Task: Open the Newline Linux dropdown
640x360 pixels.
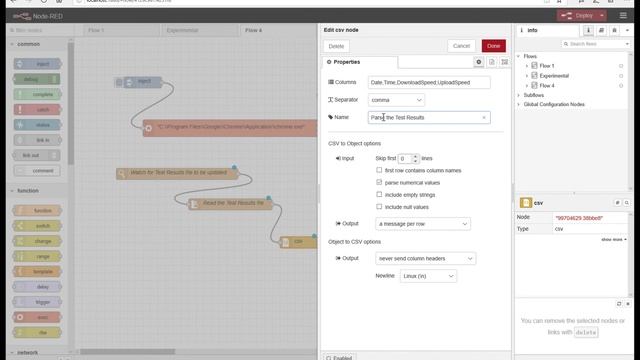Action: (x=428, y=276)
